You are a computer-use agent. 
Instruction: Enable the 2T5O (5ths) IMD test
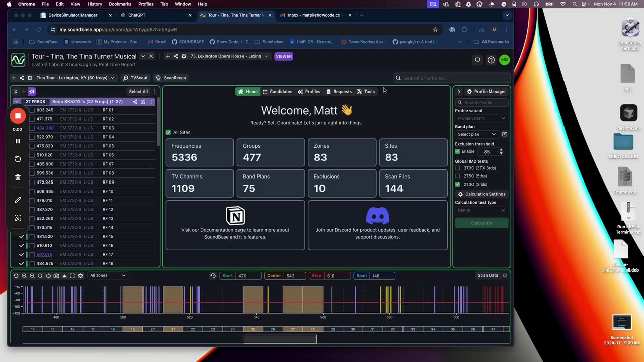[x=457, y=176]
